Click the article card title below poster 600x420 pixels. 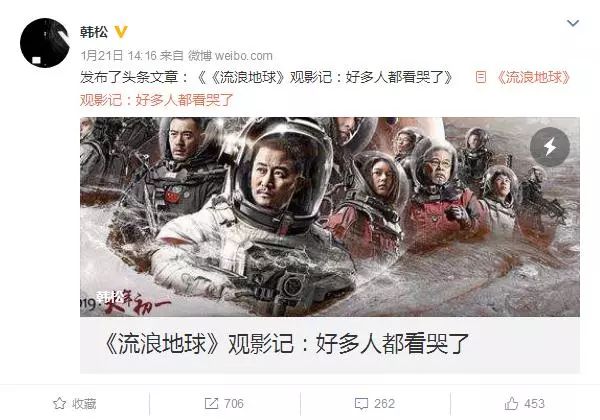coord(286,343)
